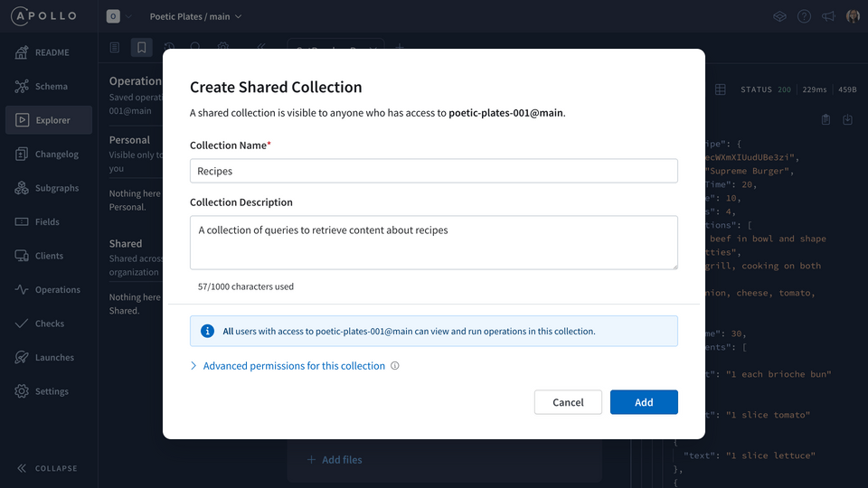Image resolution: width=868 pixels, height=488 pixels.
Task: Expand Advanced permissions for this collection
Action: [x=288, y=366]
